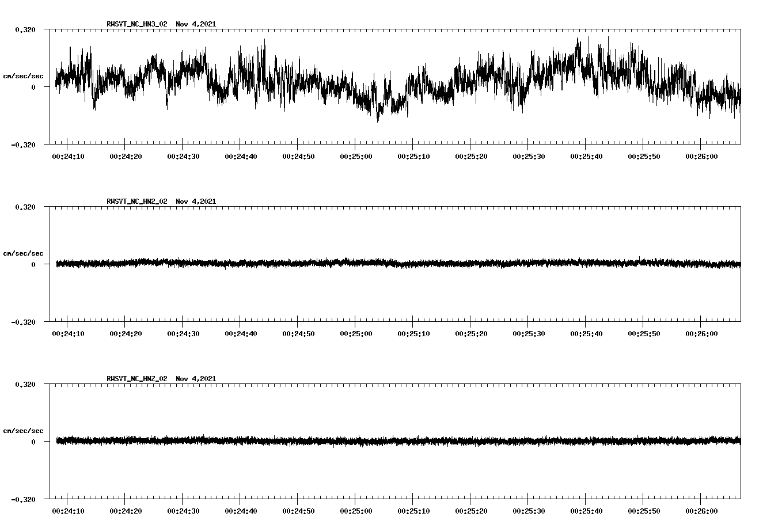The width and height of the screenshot is (782, 532).
Task: Click the RWSVT_NC_HN3_02 plot title
Action: (161, 24)
